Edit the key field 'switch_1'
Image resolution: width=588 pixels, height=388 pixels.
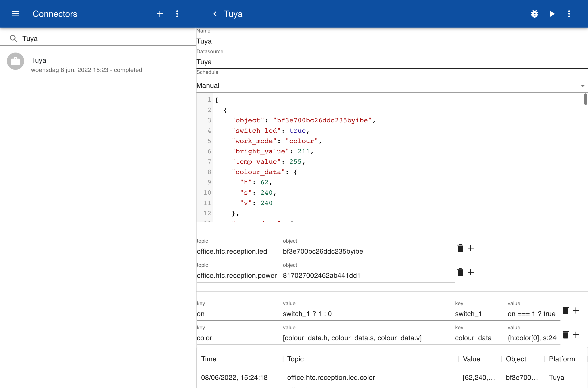481,314
